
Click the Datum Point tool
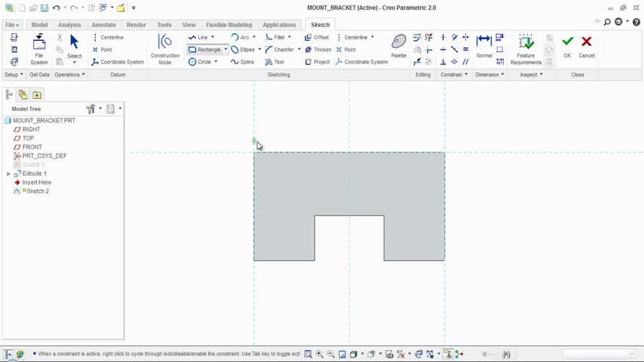tap(103, 50)
